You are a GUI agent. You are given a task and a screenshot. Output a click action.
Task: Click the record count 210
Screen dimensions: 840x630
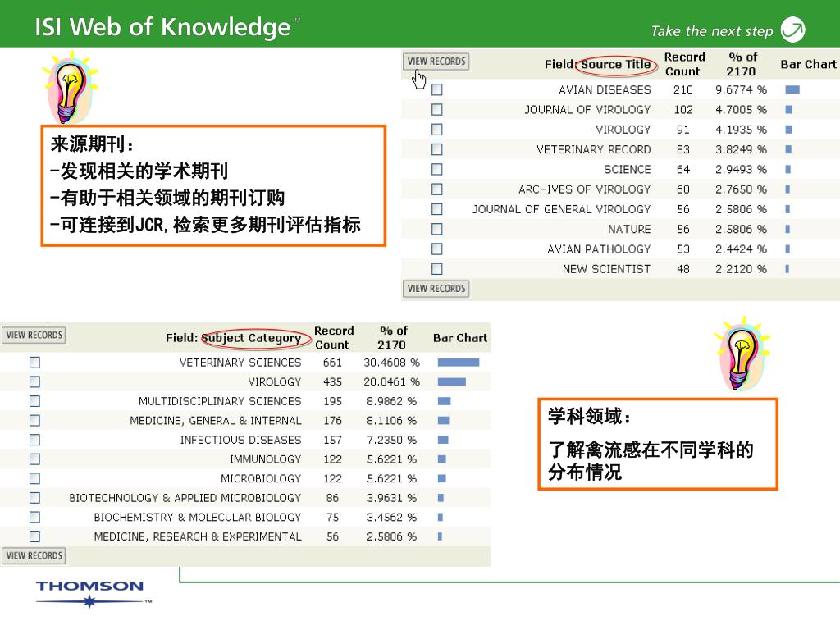(683, 89)
